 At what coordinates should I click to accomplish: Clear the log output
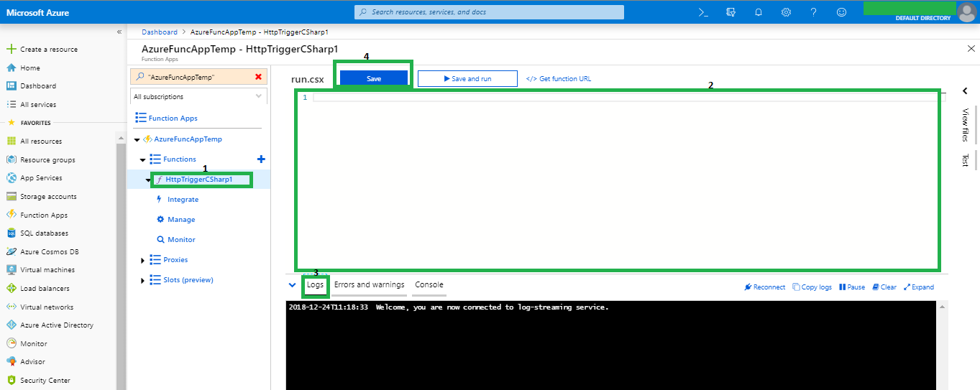(884, 287)
